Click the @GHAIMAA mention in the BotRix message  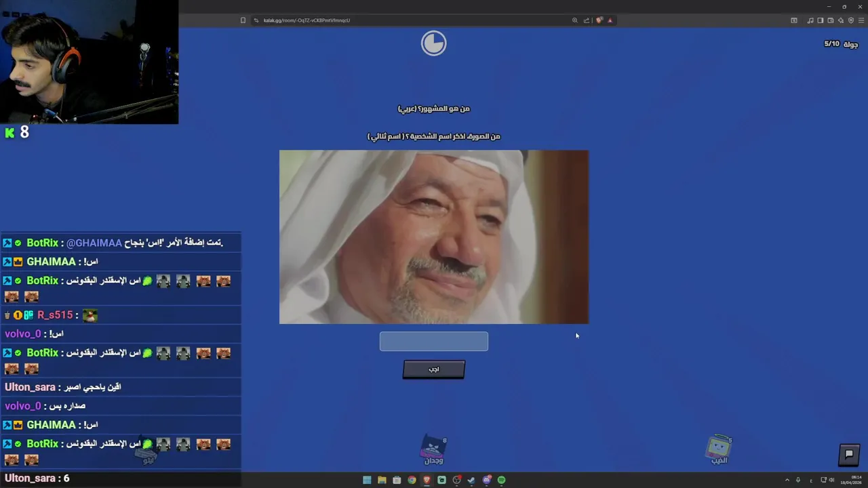(x=94, y=243)
